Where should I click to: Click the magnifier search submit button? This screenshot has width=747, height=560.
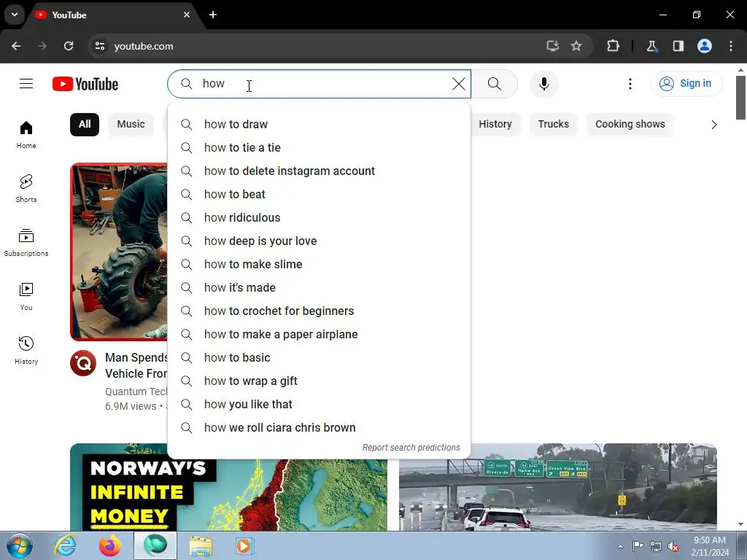[495, 84]
